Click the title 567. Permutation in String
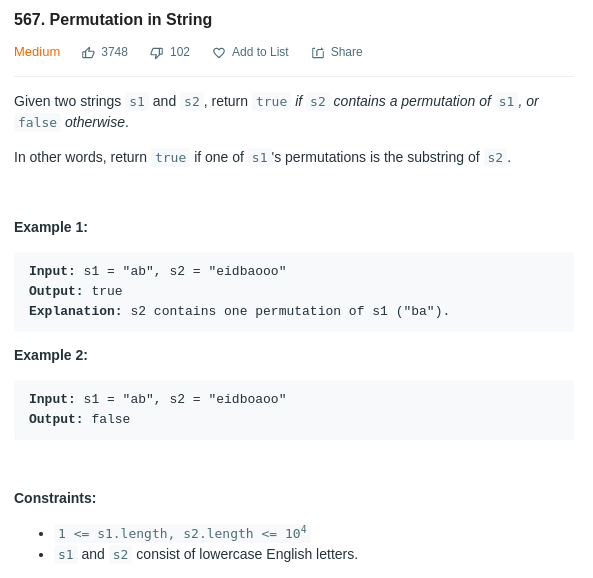Screen dimensions: 593x578 (x=113, y=19)
